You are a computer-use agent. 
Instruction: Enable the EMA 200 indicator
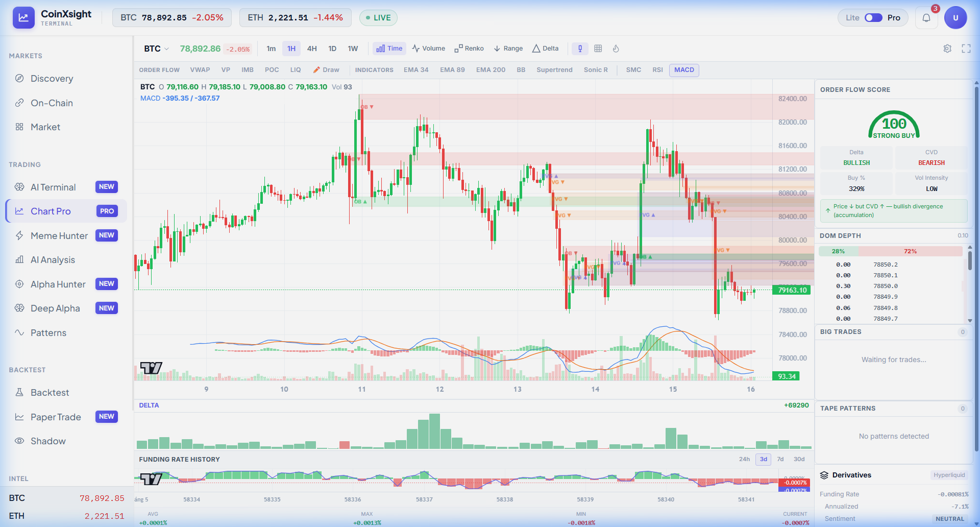click(x=491, y=70)
